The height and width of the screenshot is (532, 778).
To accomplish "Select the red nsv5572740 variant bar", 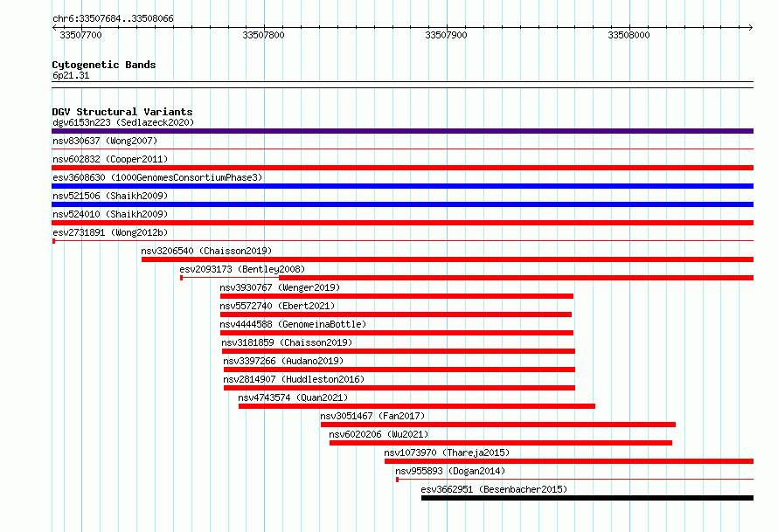I will coord(396,314).
